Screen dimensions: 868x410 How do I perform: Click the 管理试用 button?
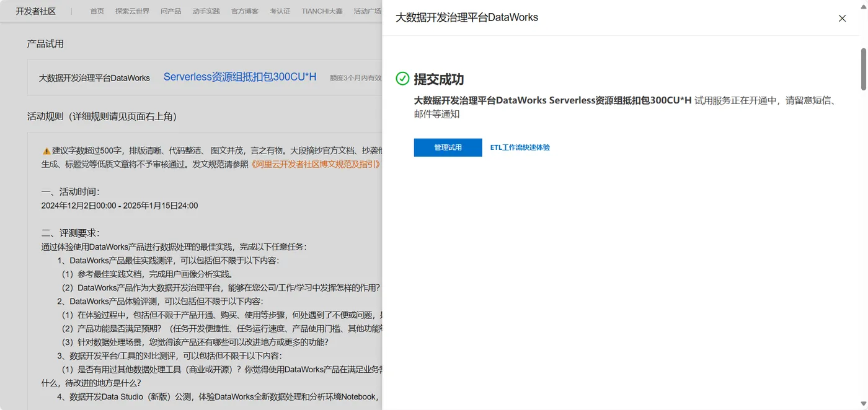point(448,147)
